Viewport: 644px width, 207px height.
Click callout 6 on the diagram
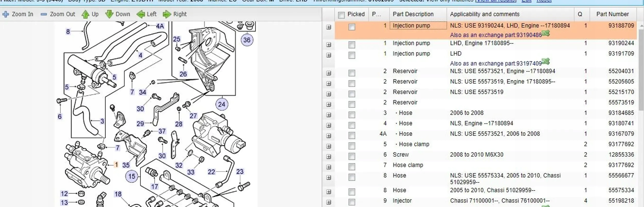[60, 116]
